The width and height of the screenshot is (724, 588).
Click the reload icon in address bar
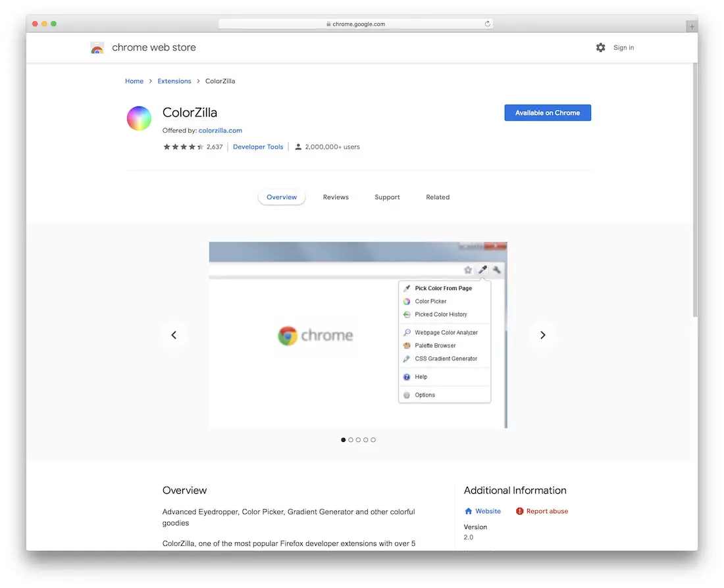coord(487,24)
